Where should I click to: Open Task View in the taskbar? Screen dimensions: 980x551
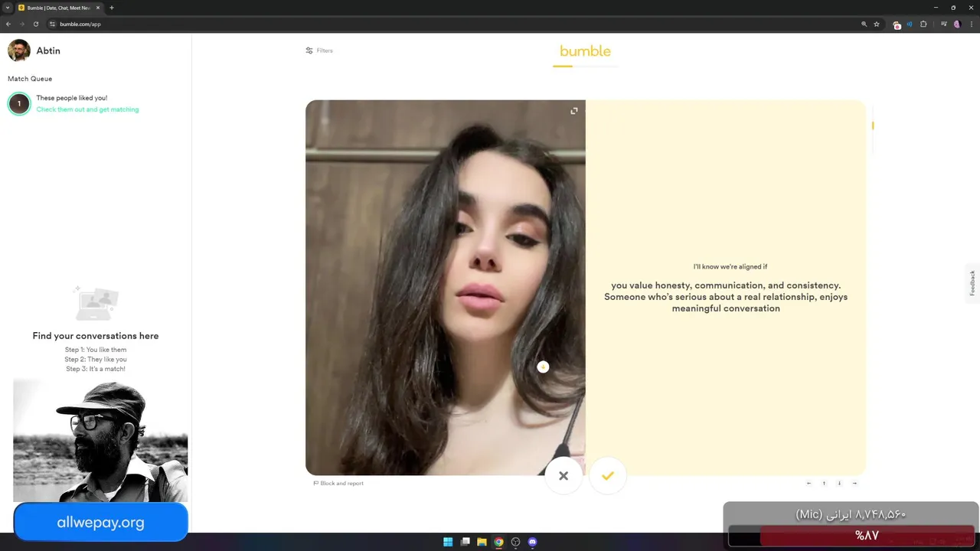pos(465,542)
